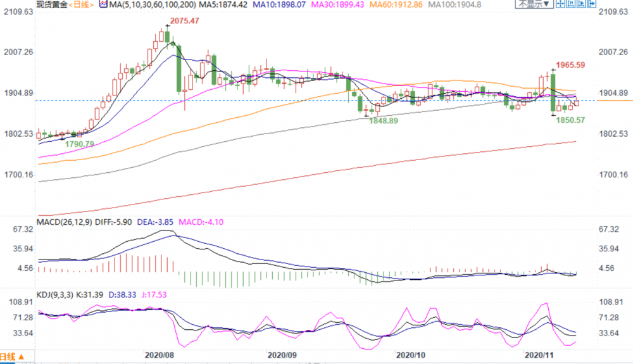Image resolution: width=633 pixels, height=364 pixels.
Task: Select the crosshair cursor tool icon
Action: (560, 4)
